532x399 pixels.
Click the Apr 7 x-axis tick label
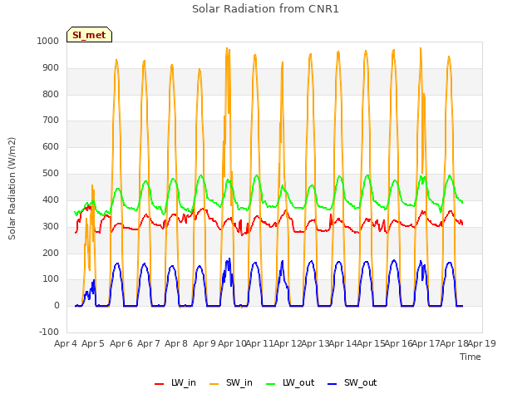tap(149, 343)
